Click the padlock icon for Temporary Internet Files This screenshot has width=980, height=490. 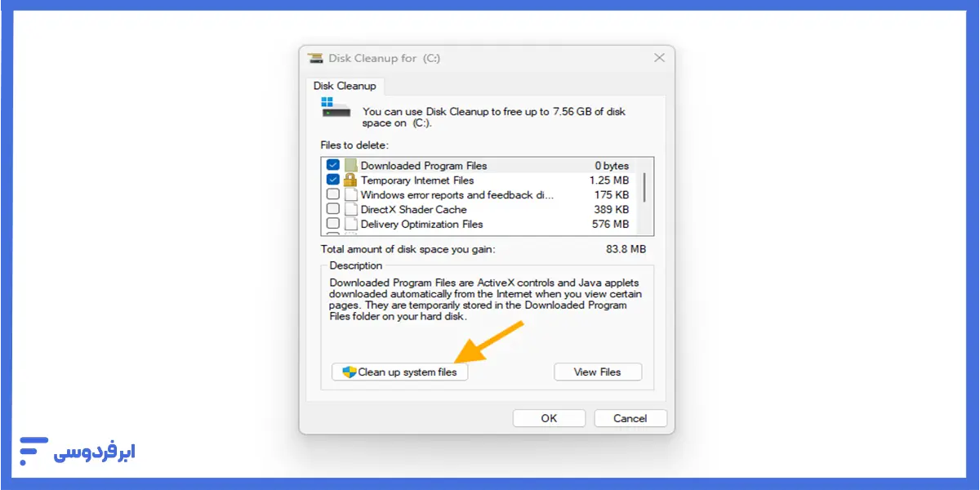351,180
